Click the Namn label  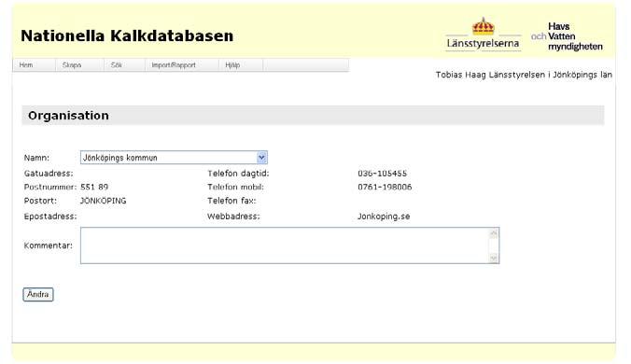[36, 158]
